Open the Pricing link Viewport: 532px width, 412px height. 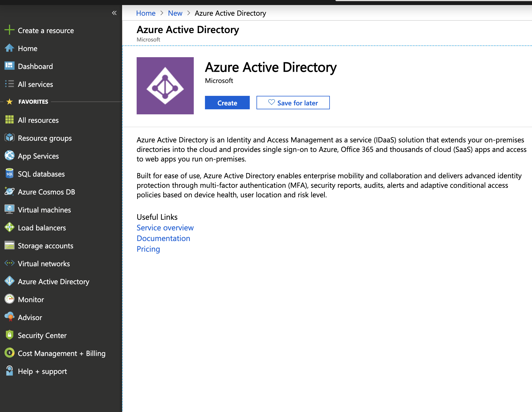(x=148, y=249)
